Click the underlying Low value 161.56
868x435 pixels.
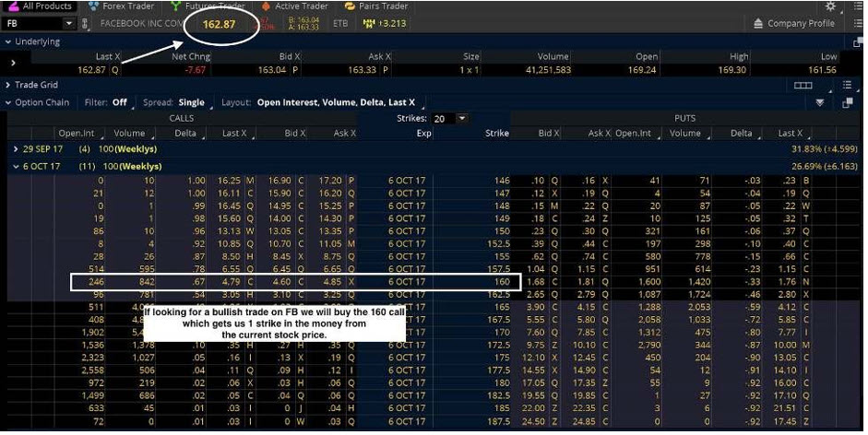[x=822, y=70]
